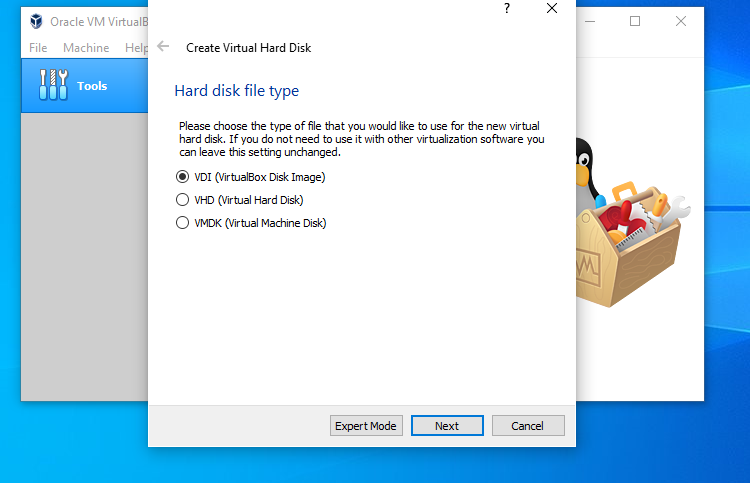Viewport: 750px width, 483px height.
Task: Choose VHD (Virtual Hard Disk) format
Action: coord(239,200)
